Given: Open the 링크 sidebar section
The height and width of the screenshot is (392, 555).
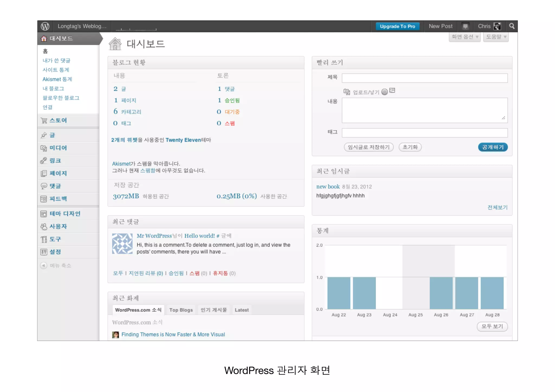Looking at the screenshot, I should (55, 160).
